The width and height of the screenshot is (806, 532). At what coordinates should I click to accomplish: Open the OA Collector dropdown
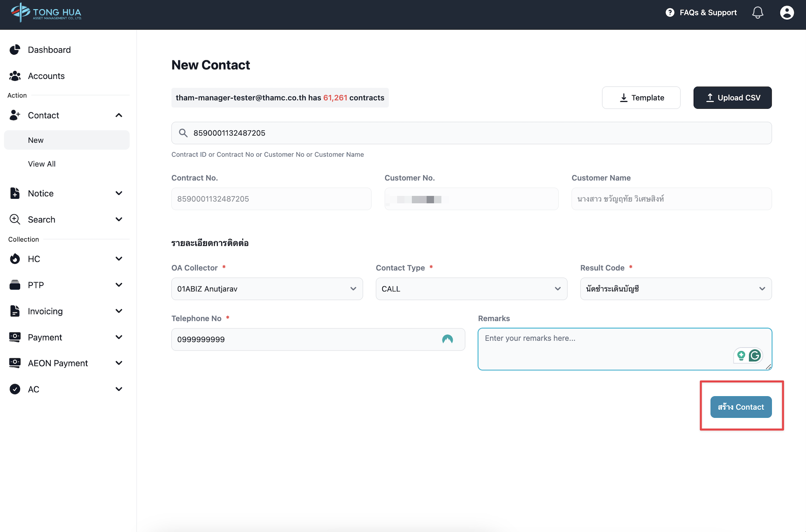tap(267, 289)
